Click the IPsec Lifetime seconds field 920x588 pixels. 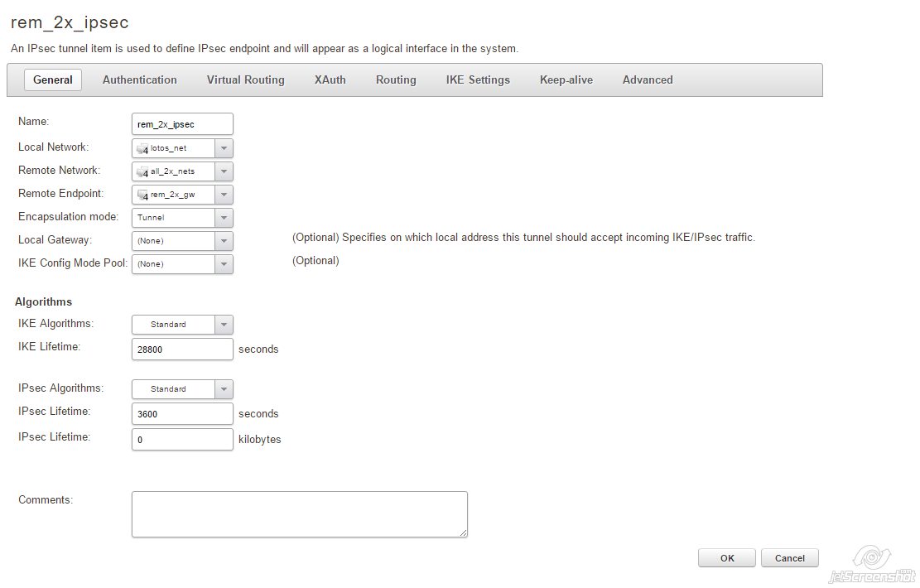[x=182, y=414]
